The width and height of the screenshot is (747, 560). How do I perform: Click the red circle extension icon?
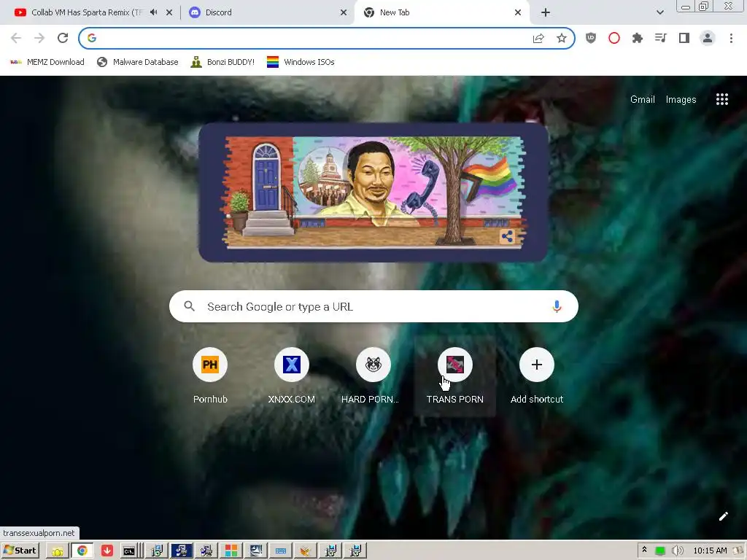tap(614, 38)
